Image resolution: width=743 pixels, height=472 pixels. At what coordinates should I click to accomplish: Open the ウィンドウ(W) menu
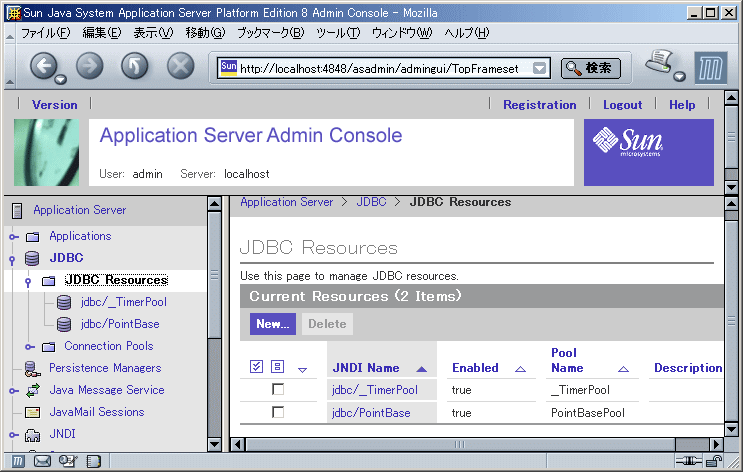point(402,33)
